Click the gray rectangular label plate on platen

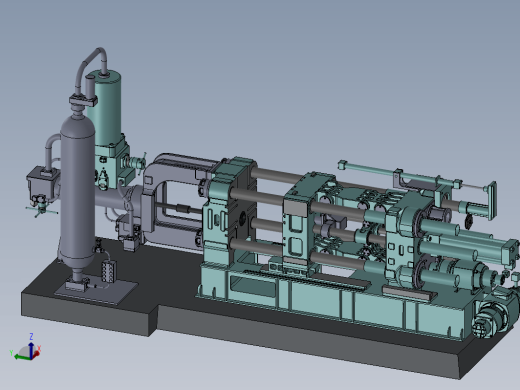(295, 208)
